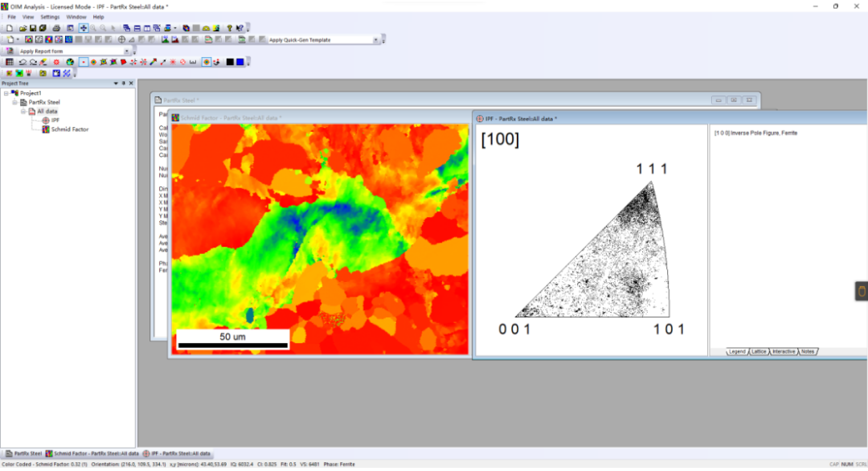Click the histogram chart icon in the toolbar
The height and width of the screenshot is (471, 868).
(x=193, y=62)
